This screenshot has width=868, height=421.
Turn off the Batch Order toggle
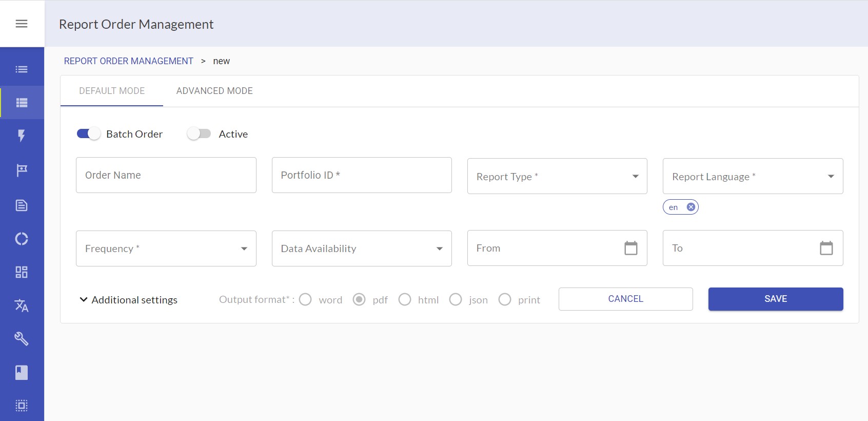pos(88,134)
